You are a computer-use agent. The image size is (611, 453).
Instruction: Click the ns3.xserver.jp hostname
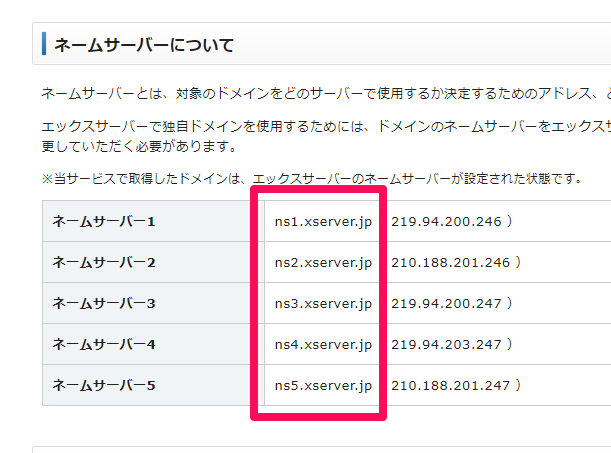pos(323,303)
